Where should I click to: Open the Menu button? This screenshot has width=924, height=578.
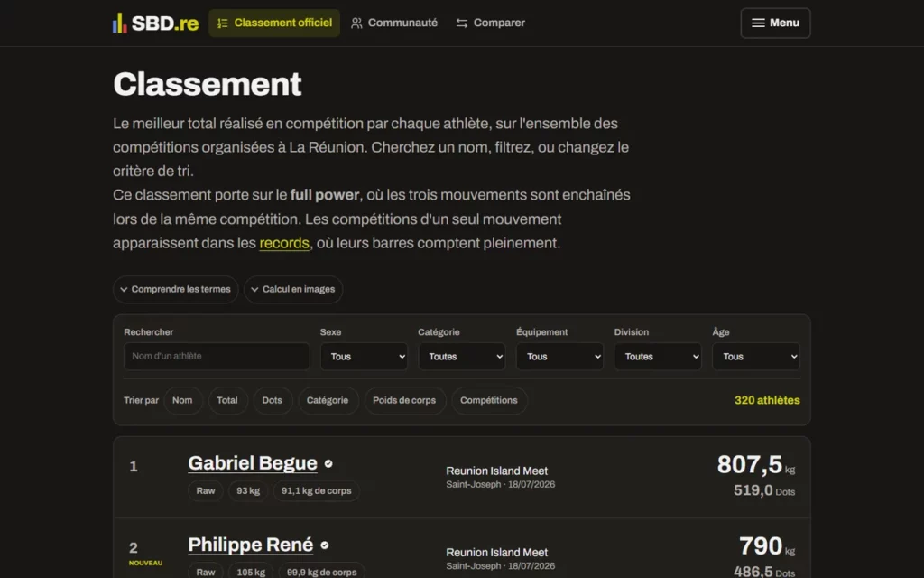(775, 23)
